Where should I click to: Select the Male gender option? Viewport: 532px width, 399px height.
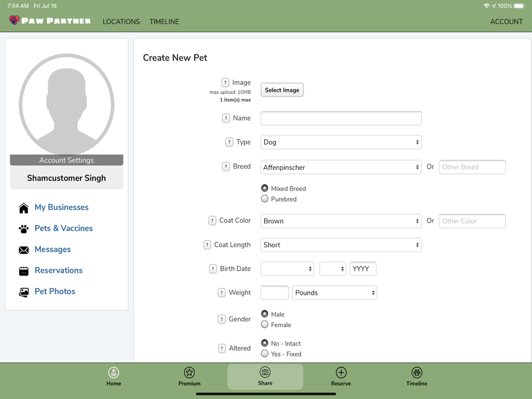tap(264, 314)
